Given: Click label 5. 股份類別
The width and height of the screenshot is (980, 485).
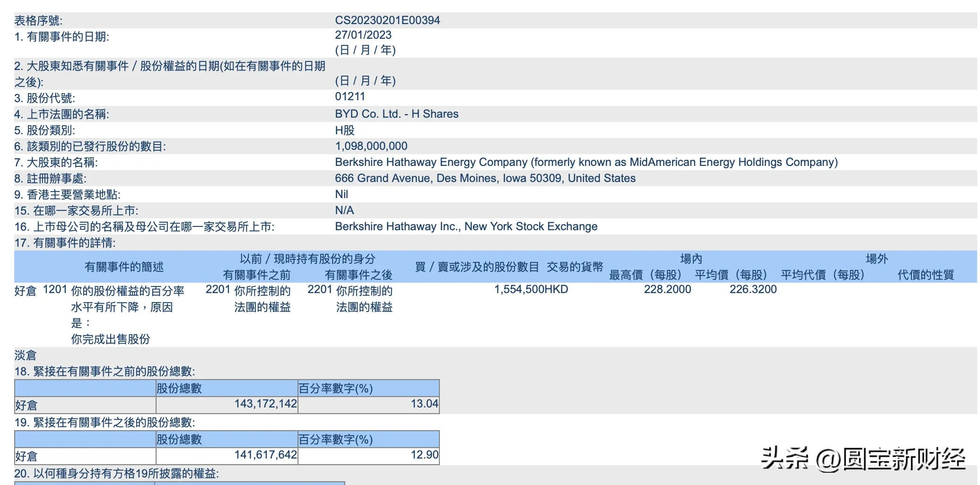Looking at the screenshot, I should pos(44,130).
